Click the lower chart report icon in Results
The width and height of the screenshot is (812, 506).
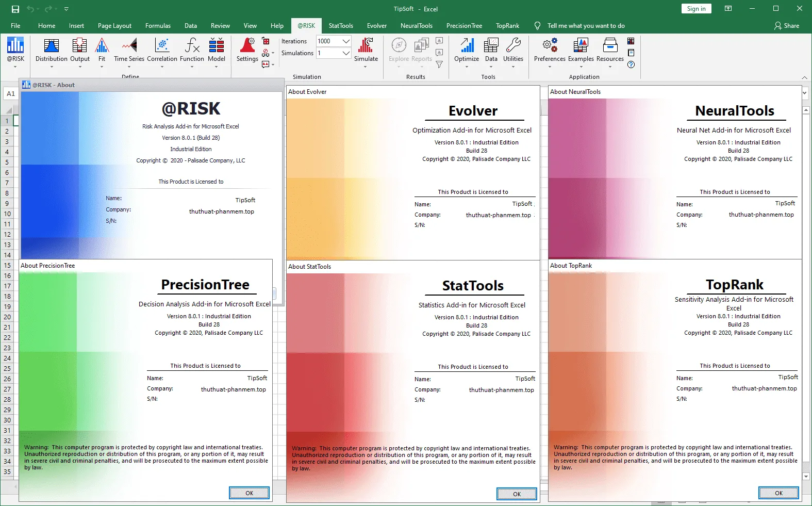click(x=439, y=53)
